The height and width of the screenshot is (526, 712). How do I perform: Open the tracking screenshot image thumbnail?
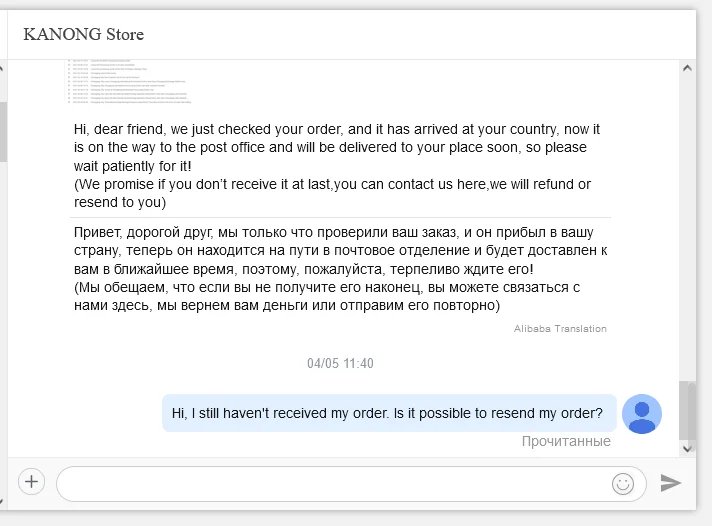coord(130,82)
